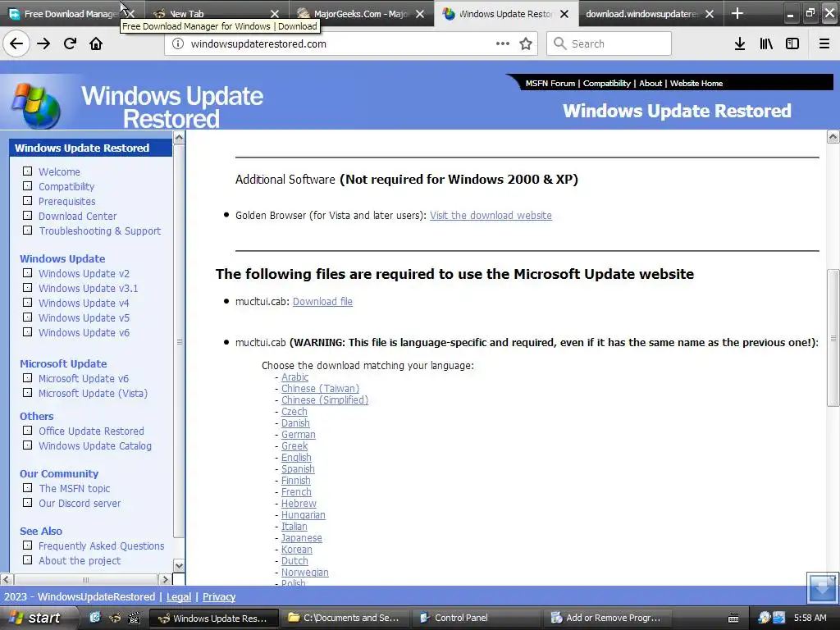The height and width of the screenshot is (630, 840).
Task: Close the New Tab tab
Action: [274, 14]
